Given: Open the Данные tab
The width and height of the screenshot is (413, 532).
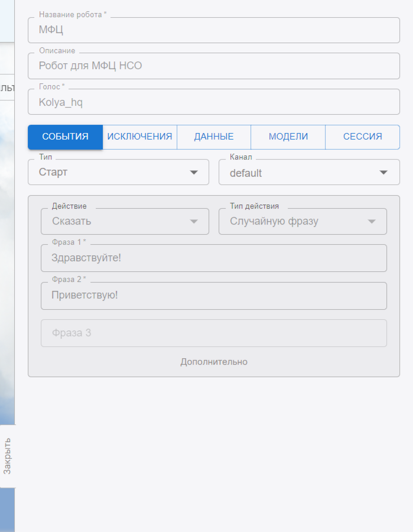Looking at the screenshot, I should coord(214,137).
